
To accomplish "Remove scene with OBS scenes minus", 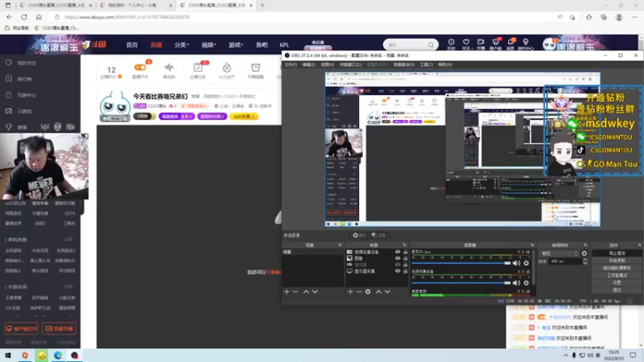I will coord(295,291).
